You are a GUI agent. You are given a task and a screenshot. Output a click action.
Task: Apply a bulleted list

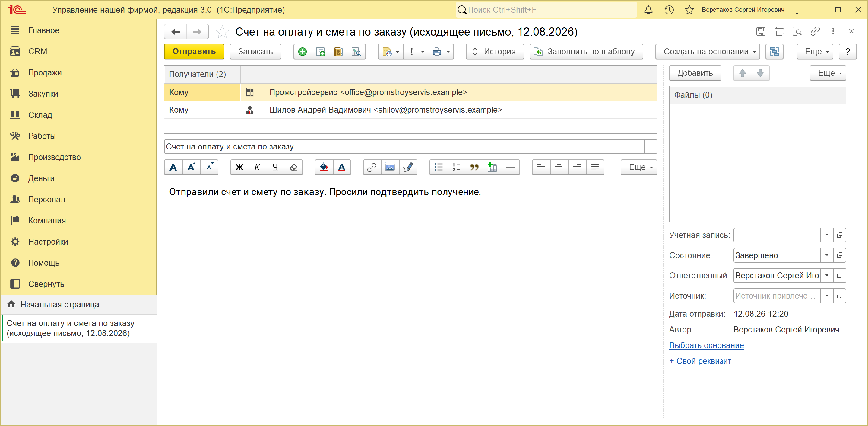coord(439,167)
